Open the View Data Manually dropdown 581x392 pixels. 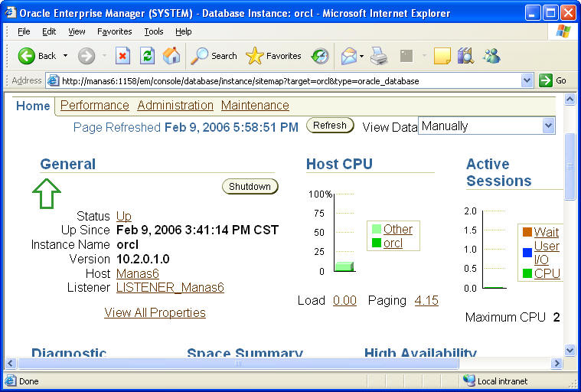click(x=487, y=126)
